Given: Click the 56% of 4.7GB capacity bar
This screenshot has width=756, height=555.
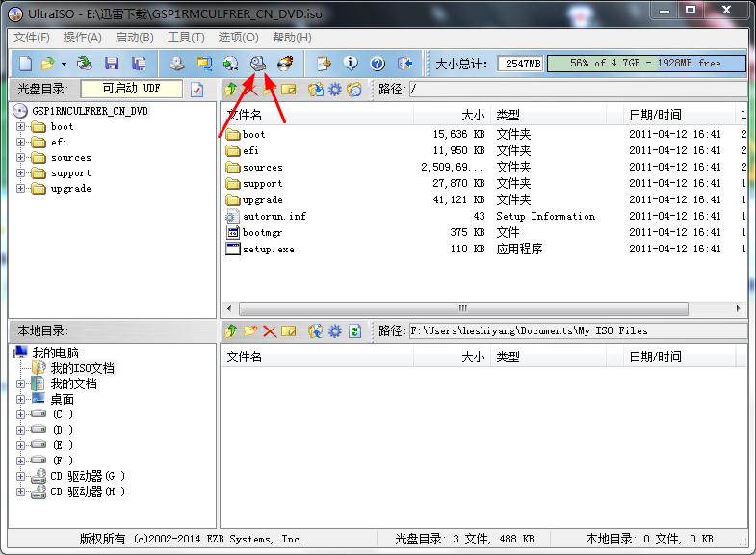Looking at the screenshot, I should tap(646, 64).
